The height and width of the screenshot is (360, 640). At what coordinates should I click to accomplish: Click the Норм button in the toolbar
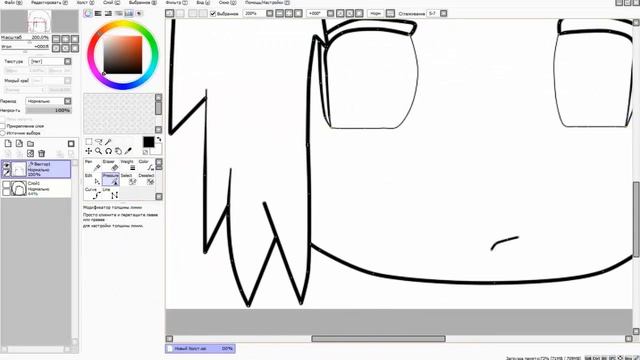(376, 13)
